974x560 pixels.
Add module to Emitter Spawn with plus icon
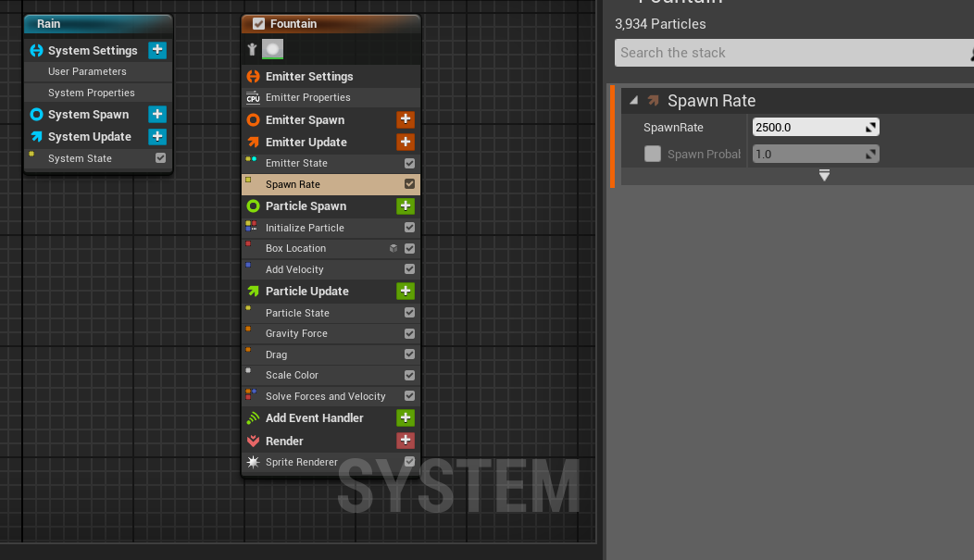[405, 119]
